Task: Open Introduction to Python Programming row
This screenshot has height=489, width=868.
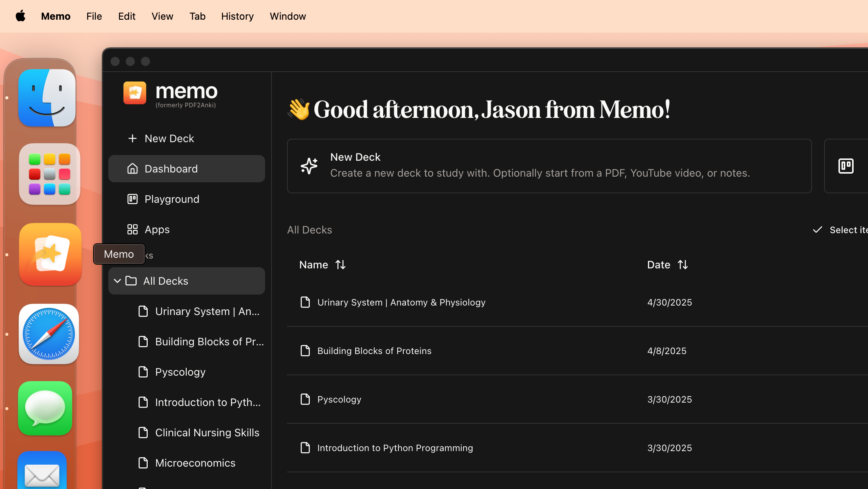Action: (x=577, y=448)
